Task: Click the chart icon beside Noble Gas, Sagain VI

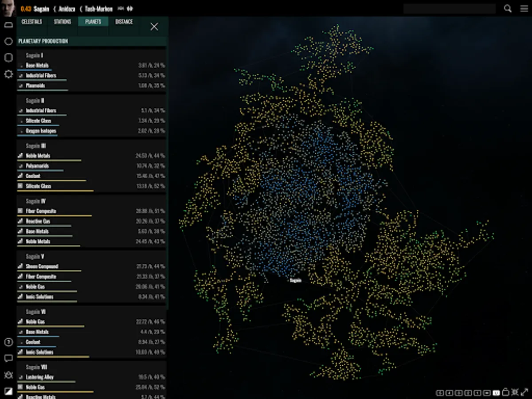Action: click(x=20, y=322)
